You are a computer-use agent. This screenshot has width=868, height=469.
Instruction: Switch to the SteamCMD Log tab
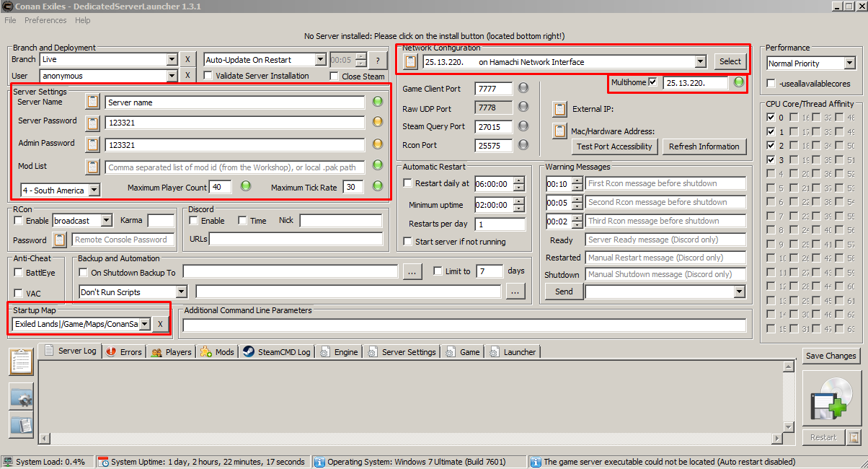coord(276,352)
